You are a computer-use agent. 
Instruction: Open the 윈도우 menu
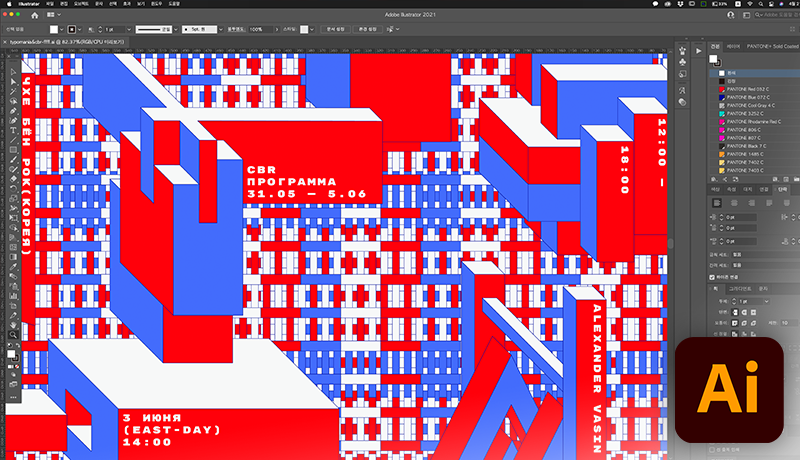click(x=156, y=4)
